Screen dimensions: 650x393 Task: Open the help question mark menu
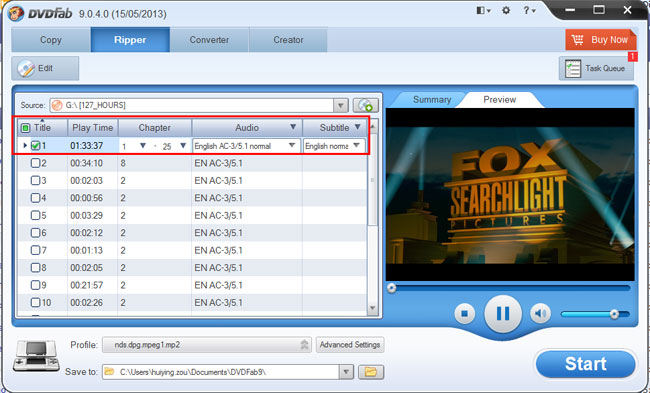click(x=529, y=11)
